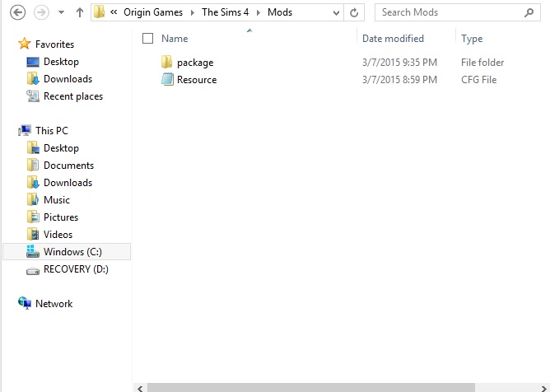Select the Resource file name

pyautogui.click(x=197, y=80)
